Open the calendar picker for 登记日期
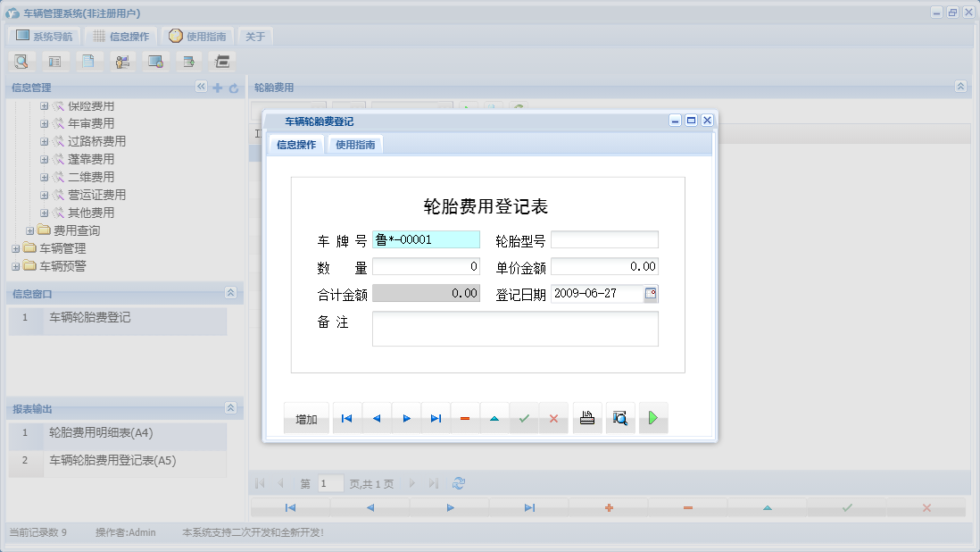The height and width of the screenshot is (552, 980). [x=652, y=293]
